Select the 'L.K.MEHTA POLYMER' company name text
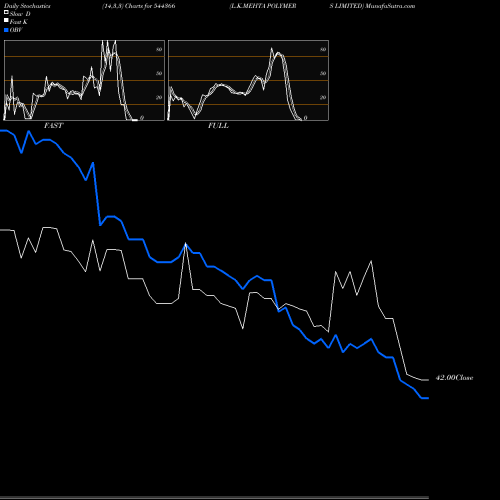500x500 pixels. (x=263, y=6)
